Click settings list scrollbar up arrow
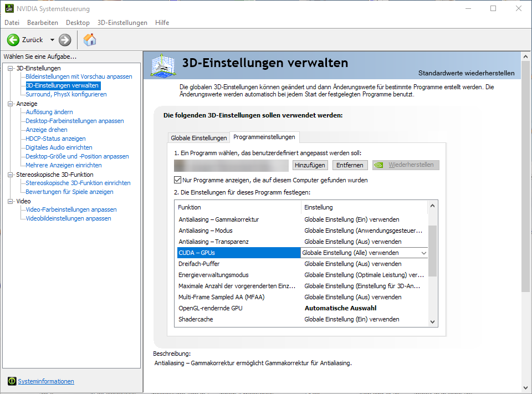532x394 pixels. [432, 206]
